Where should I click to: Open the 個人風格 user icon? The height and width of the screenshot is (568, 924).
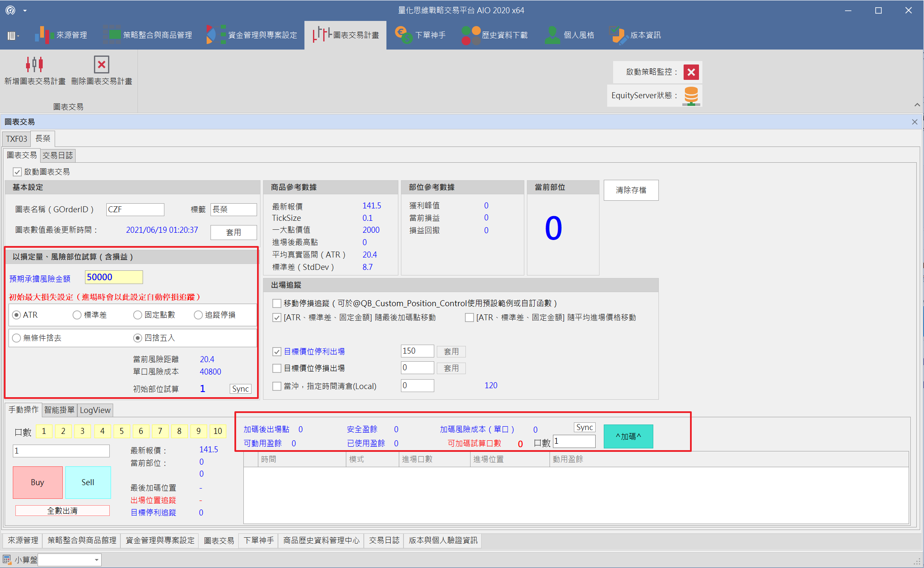point(553,35)
